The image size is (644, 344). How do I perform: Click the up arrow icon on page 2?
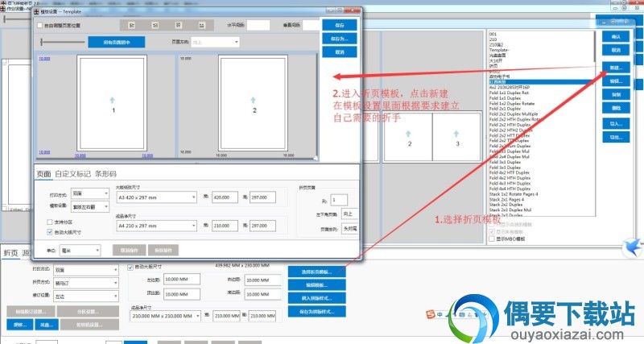tap(253, 100)
